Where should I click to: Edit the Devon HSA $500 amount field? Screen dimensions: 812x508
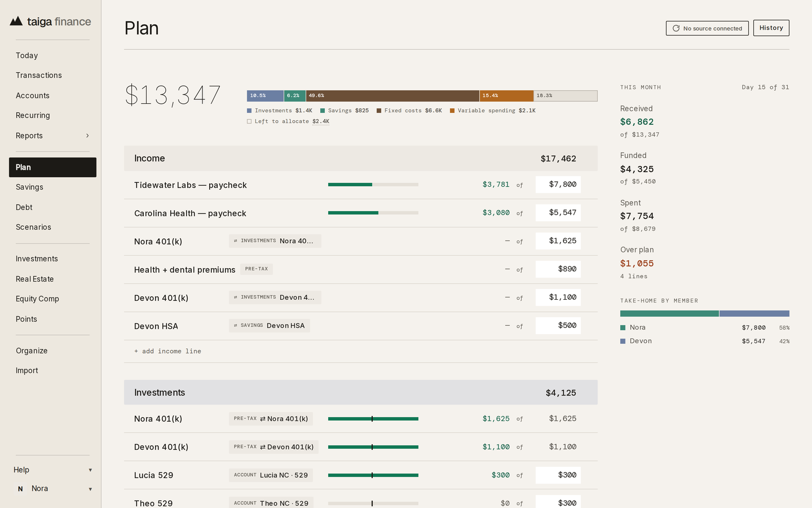pos(558,326)
